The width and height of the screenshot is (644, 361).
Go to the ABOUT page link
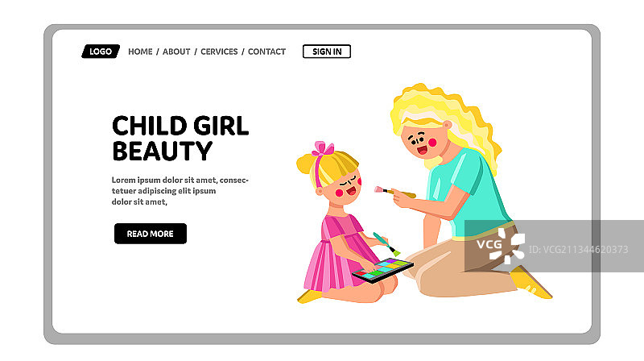click(x=176, y=52)
